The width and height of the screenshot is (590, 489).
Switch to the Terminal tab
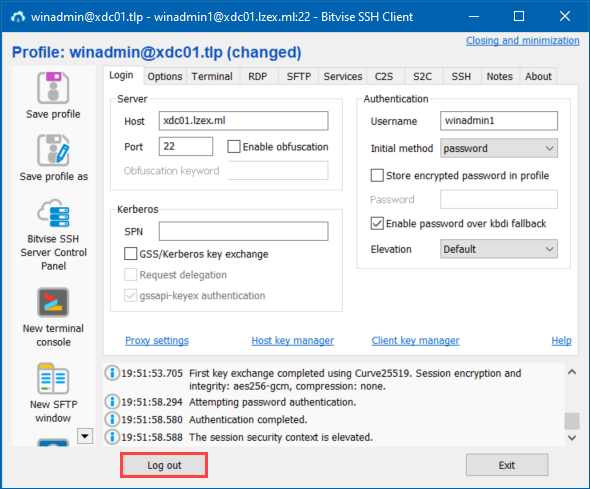click(212, 76)
